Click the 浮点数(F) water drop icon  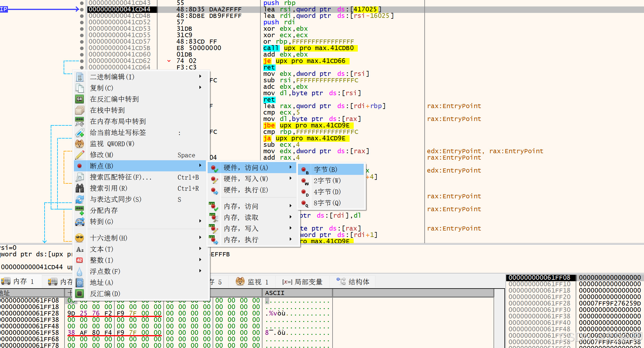pyautogui.click(x=80, y=271)
